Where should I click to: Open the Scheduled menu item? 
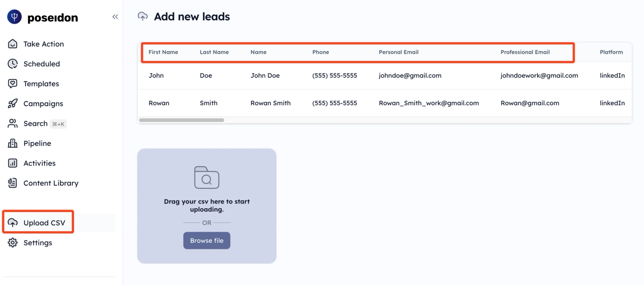coord(42,64)
